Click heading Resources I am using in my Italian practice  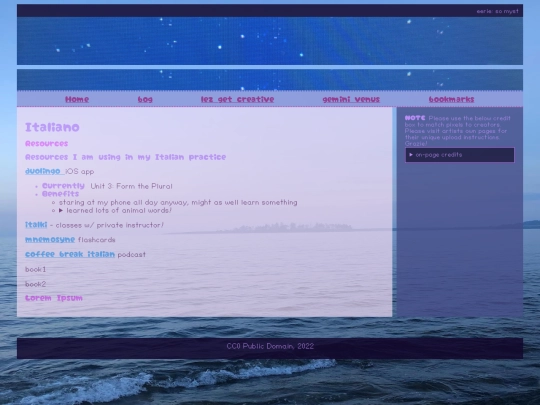coord(126,157)
